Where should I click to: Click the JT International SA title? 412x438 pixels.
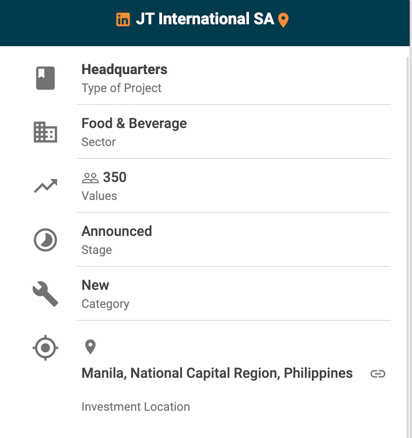pos(205,19)
